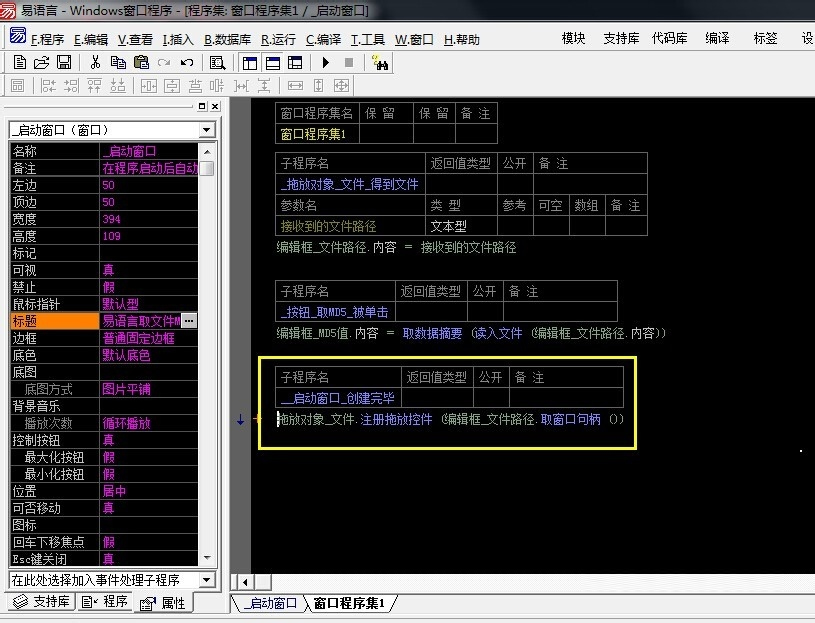This screenshot has height=623, width=815.
Task: Switch to the 属性 bottom panel tab
Action: tap(163, 603)
